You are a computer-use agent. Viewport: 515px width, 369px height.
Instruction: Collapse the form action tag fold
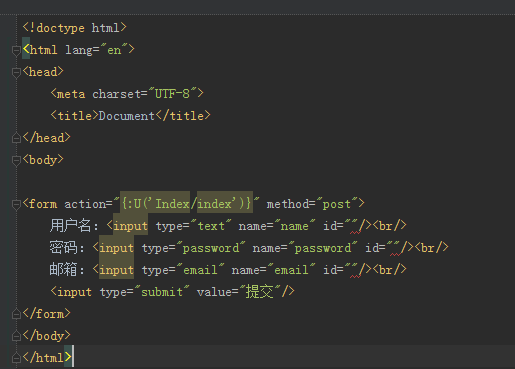pos(16,204)
